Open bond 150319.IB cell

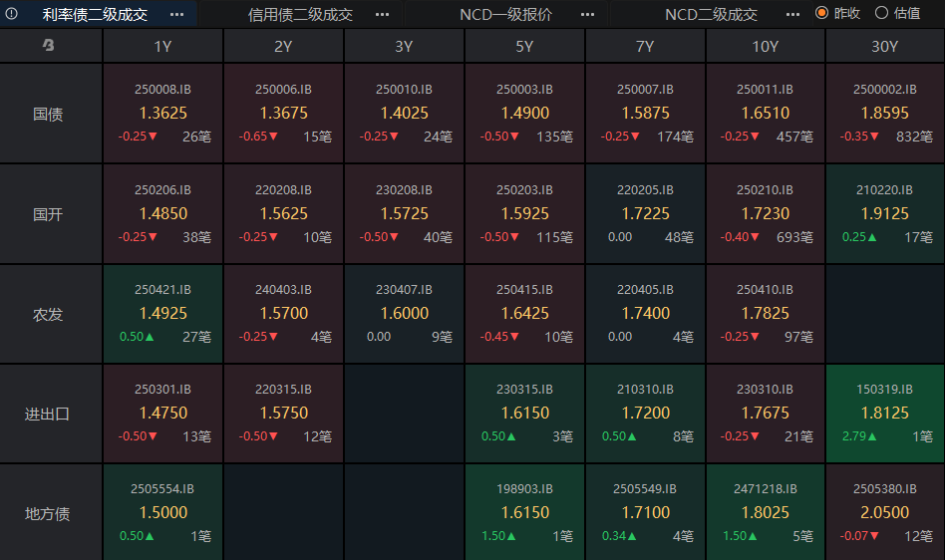[885, 415]
